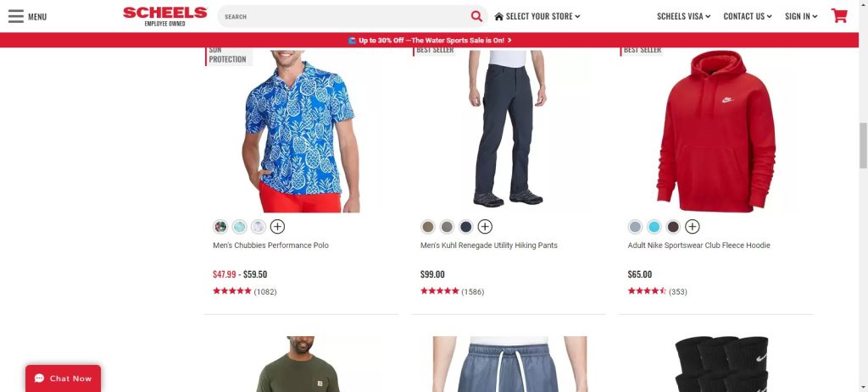
Task: Show more colors for Chubbies Performance Polo
Action: 277,227
